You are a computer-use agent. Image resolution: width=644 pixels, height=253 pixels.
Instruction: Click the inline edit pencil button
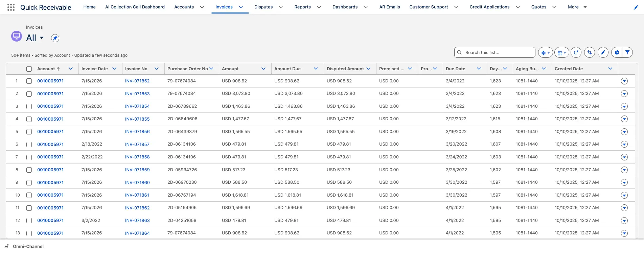[603, 52]
